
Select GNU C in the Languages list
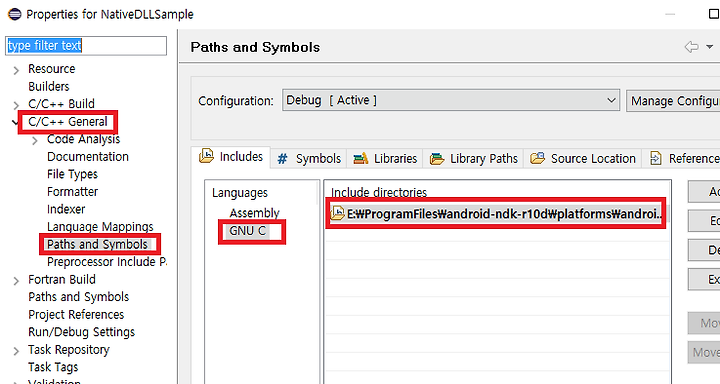click(248, 231)
